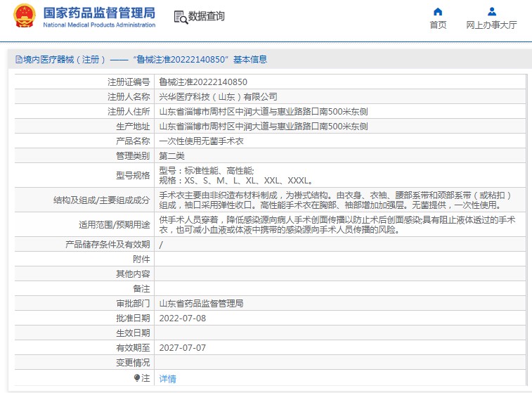Click the 首页 home icon
The width and height of the screenshot is (532, 393).
438,12
